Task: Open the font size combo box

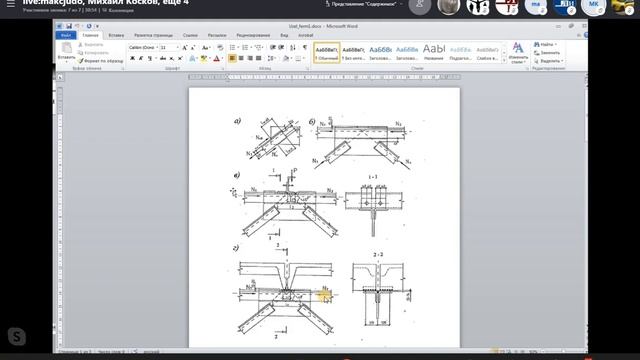Action: 169,48
